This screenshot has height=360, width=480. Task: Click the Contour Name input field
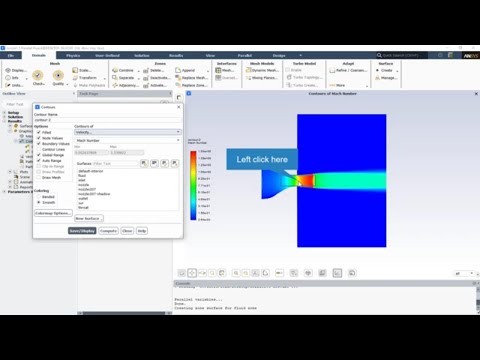108,120
